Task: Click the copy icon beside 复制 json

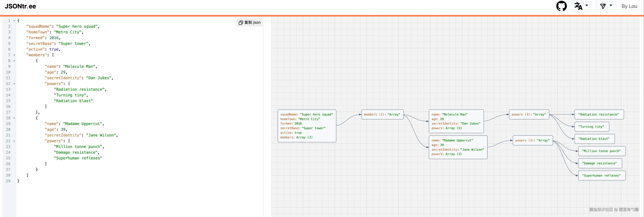Action: (241, 23)
